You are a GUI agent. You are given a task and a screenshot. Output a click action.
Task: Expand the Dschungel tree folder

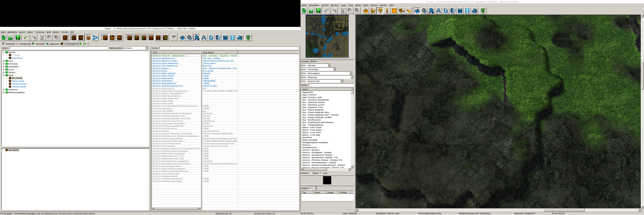[x=4, y=64]
